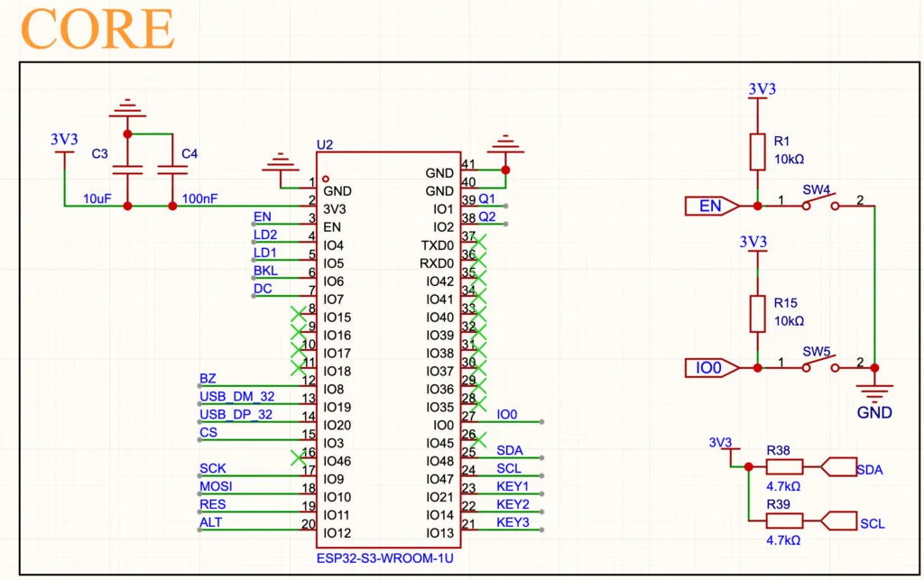Click the Q1 net label
This screenshot has width=924, height=580.
point(486,199)
